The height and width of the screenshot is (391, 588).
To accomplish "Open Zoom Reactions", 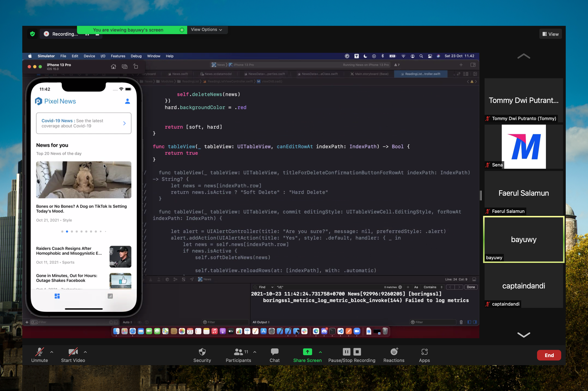I will tap(394, 355).
